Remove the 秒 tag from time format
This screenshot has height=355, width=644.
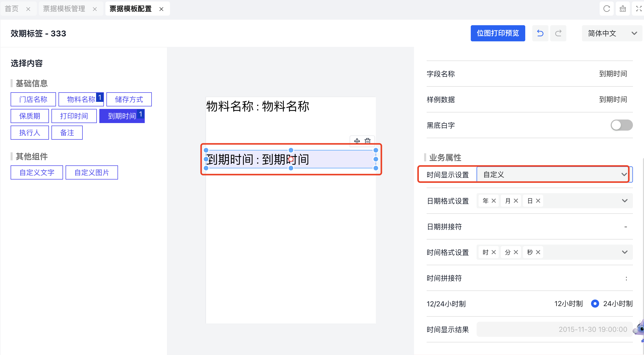pos(538,252)
